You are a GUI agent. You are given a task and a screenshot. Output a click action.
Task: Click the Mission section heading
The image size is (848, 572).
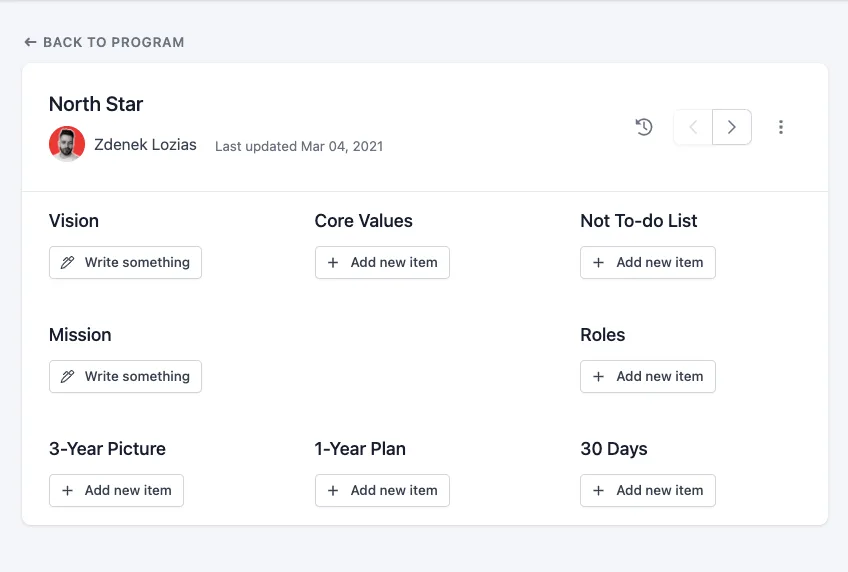(80, 335)
